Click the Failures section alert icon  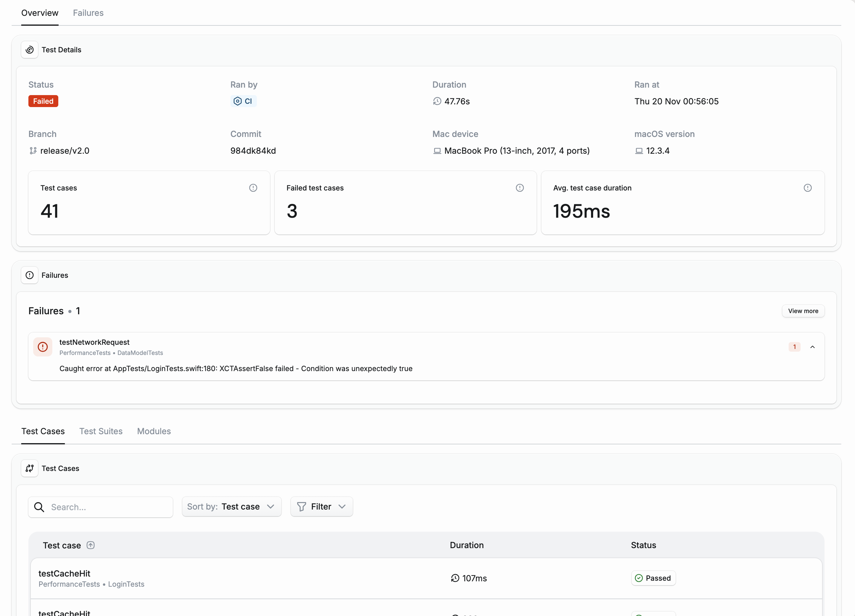(x=29, y=275)
